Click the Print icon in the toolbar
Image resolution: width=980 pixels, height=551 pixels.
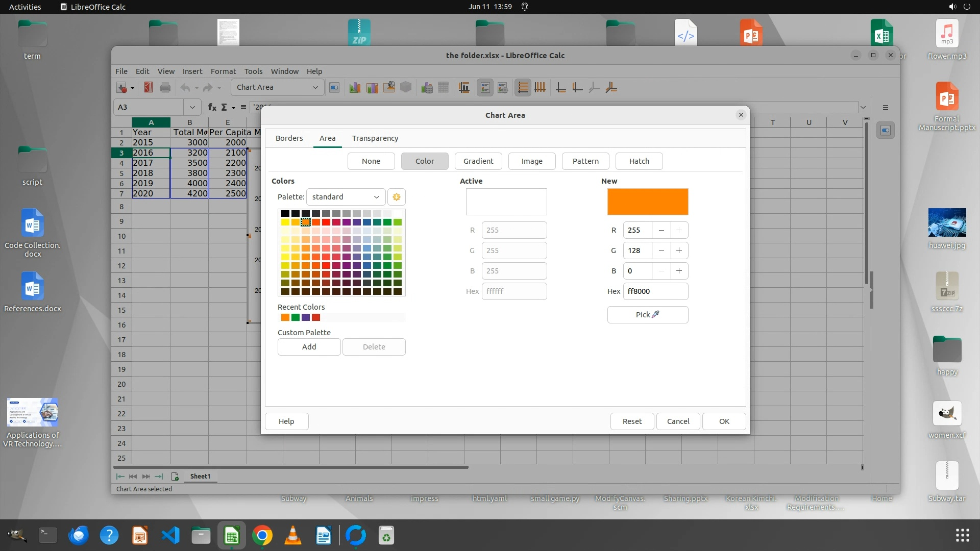click(165, 88)
